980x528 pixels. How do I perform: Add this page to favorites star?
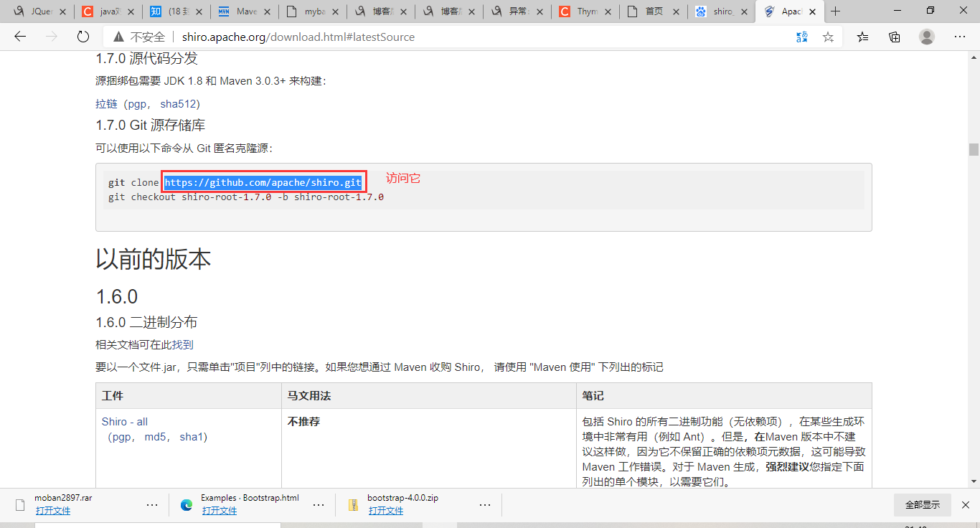pyautogui.click(x=828, y=37)
